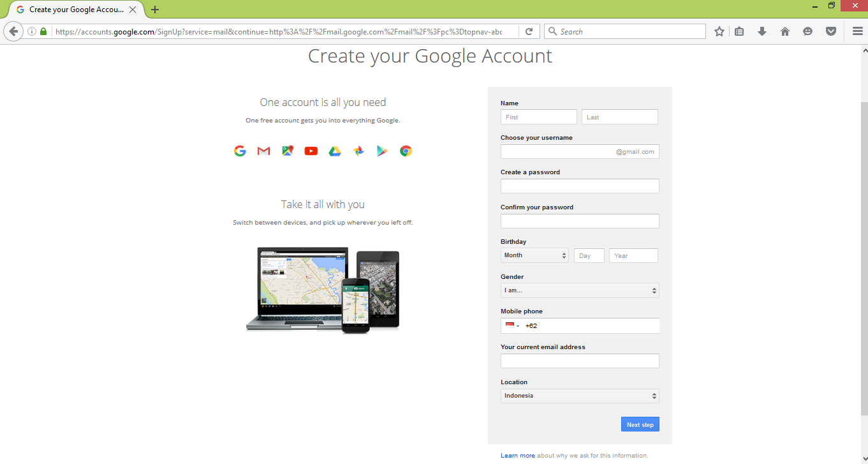This screenshot has width=868, height=464.
Task: Click the YouTube icon
Action: click(311, 151)
